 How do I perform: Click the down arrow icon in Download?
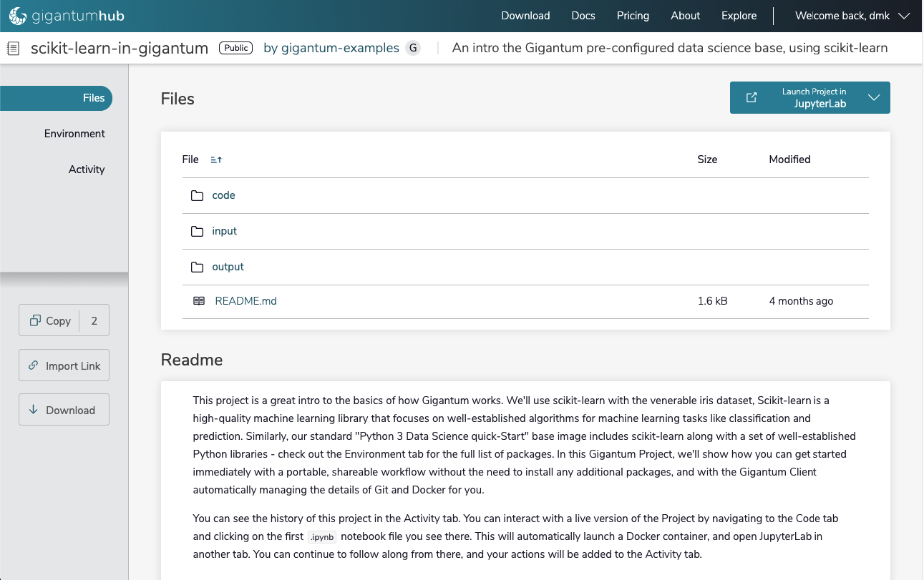tap(33, 410)
